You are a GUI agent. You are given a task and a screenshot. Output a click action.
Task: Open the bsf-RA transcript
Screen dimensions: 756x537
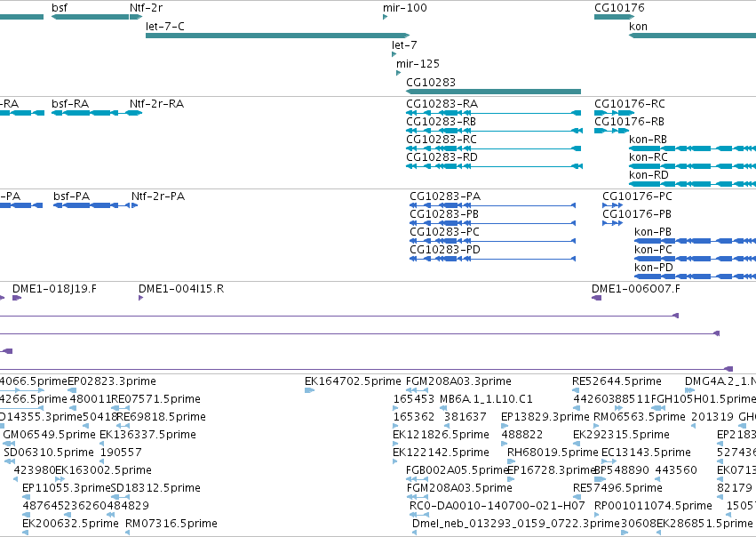click(x=70, y=104)
